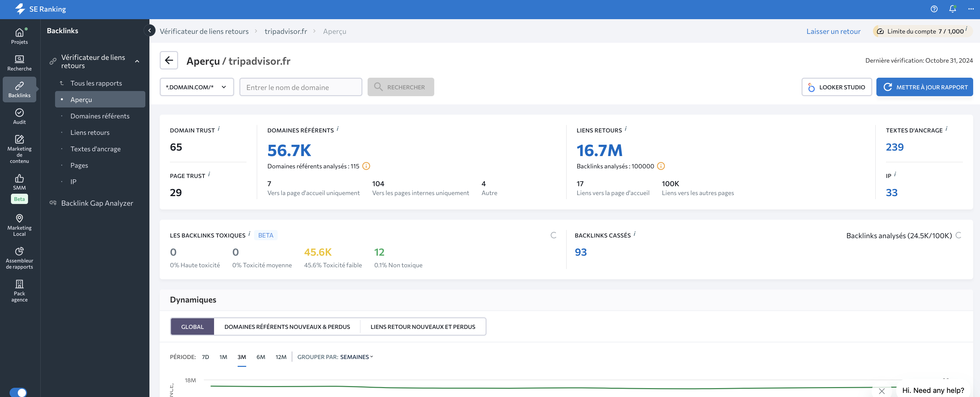The image size is (980, 397).
Task: Refresh the toxic backlinks block
Action: pyautogui.click(x=554, y=235)
